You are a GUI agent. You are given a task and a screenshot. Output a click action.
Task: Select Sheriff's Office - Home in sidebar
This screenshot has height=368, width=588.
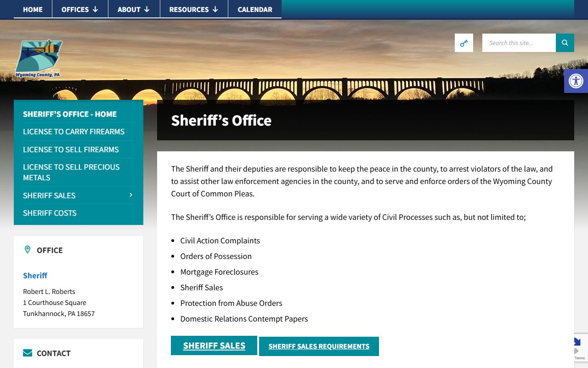pyautogui.click(x=70, y=114)
